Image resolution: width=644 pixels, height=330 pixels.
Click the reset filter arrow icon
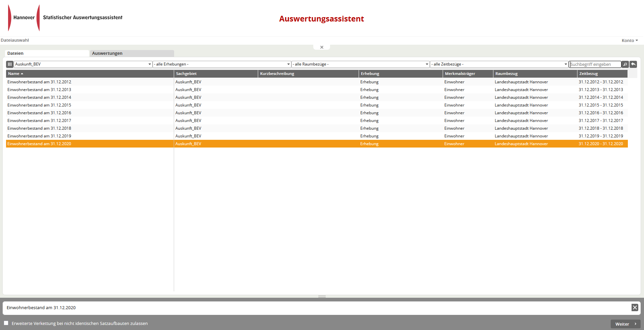click(633, 64)
